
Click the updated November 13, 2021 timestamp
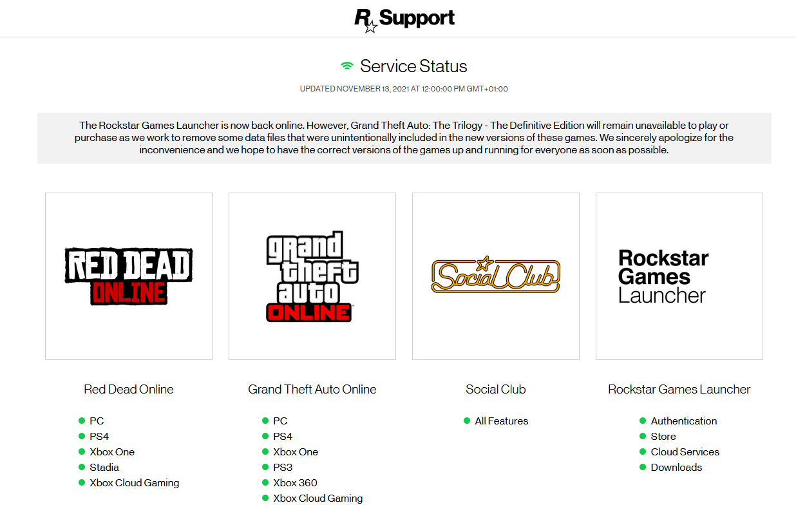pos(404,89)
